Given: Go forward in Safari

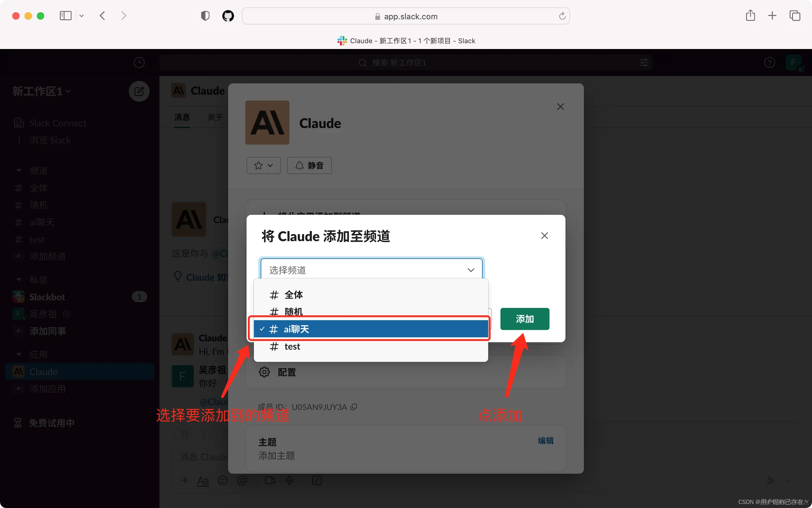Looking at the screenshot, I should 124,16.
